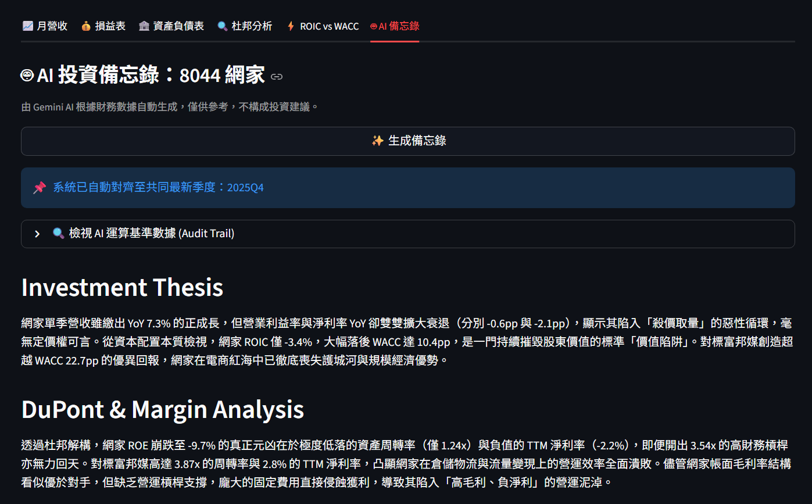Open the ROIC vs WACC tab
This screenshot has height=504, width=812.
click(x=323, y=26)
